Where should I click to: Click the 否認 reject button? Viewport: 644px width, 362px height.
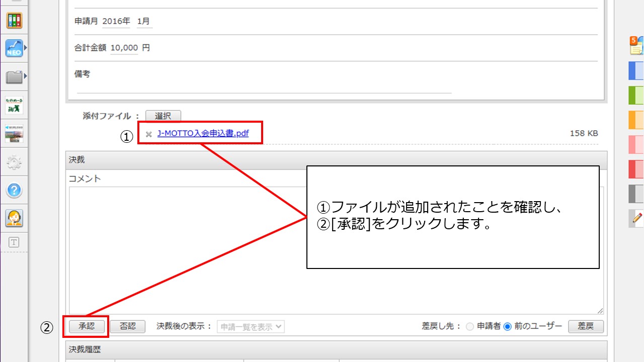click(128, 326)
